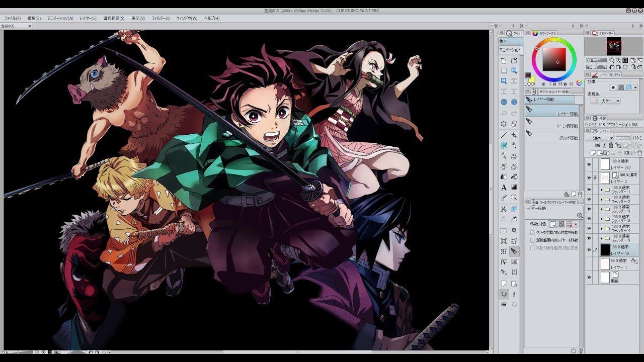This screenshot has width=644, height=362.
Task: Show hidden layer レイヤー 1 via its eye box
Action: (x=589, y=263)
